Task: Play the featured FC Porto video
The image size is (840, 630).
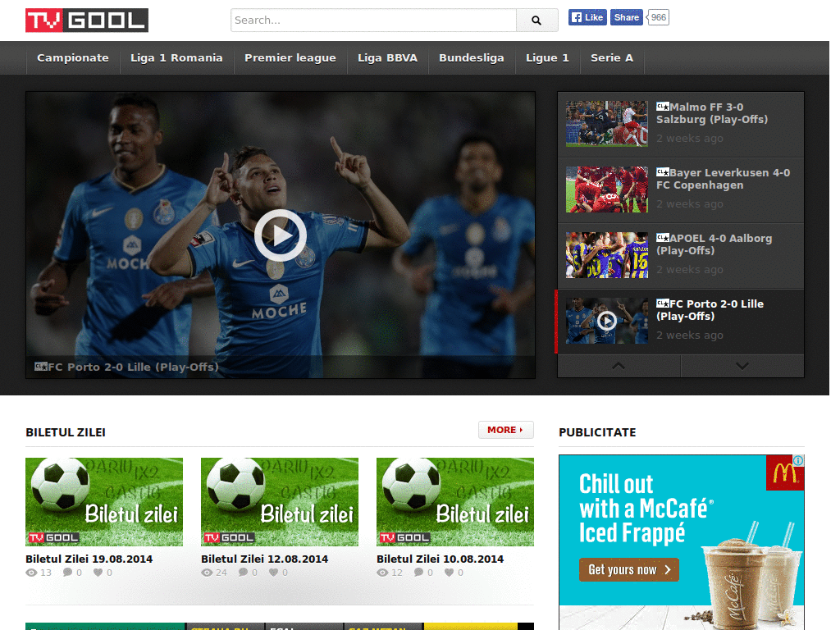Action: 281,235
